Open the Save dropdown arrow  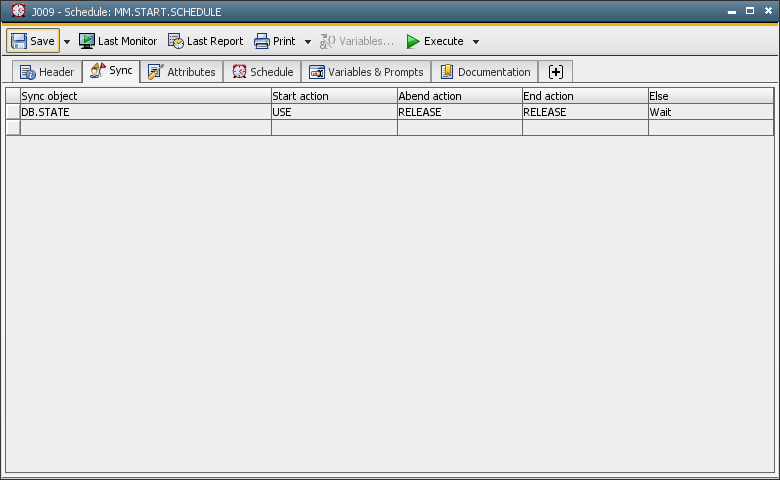[67, 42]
